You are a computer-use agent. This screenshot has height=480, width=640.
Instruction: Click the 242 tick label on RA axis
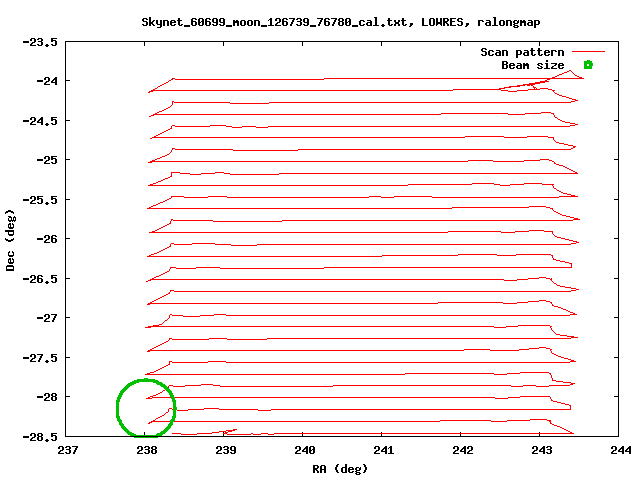point(462,451)
